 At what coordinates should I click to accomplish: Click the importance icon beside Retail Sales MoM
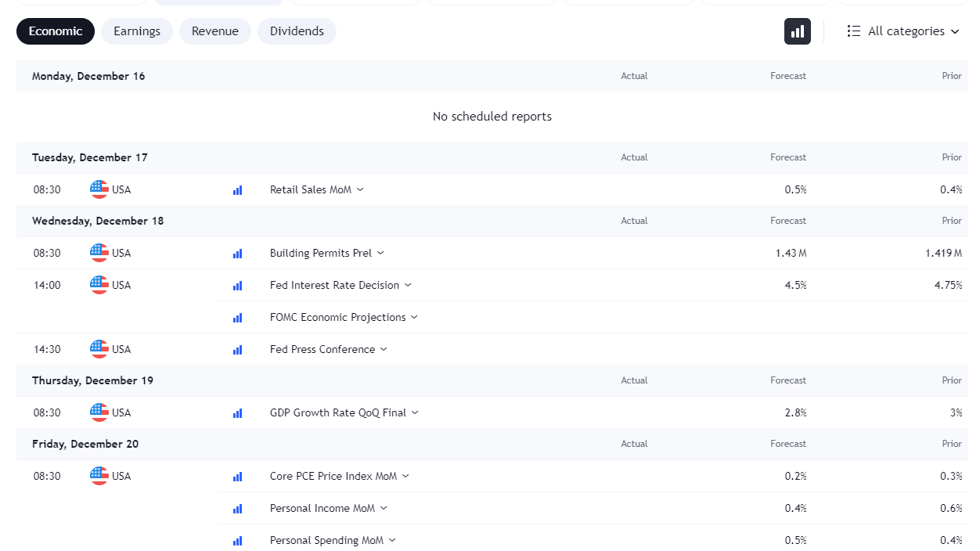237,190
